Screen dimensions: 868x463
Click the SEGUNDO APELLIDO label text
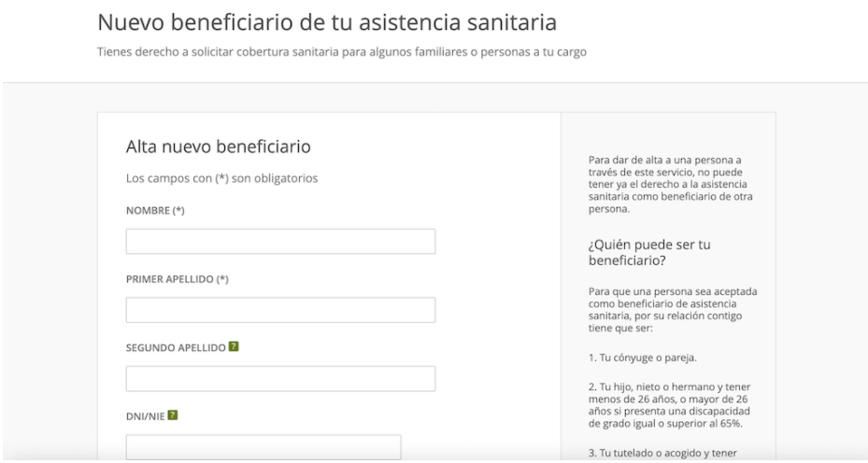176,348
